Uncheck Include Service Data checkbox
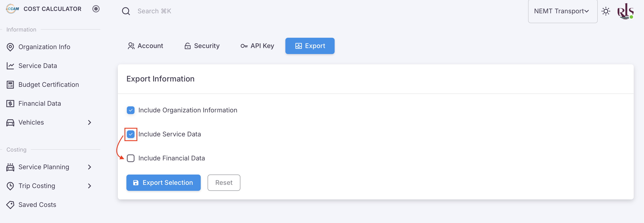The image size is (644, 223). (130, 134)
